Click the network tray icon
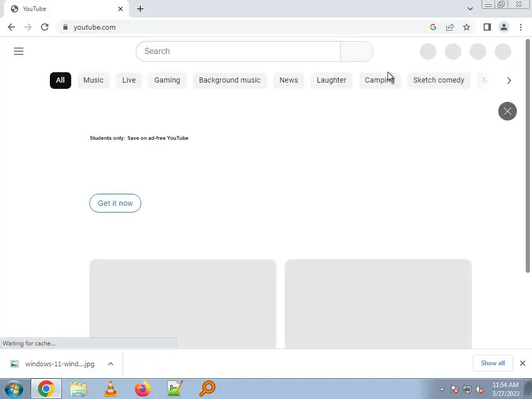532x399 pixels. pos(467,389)
